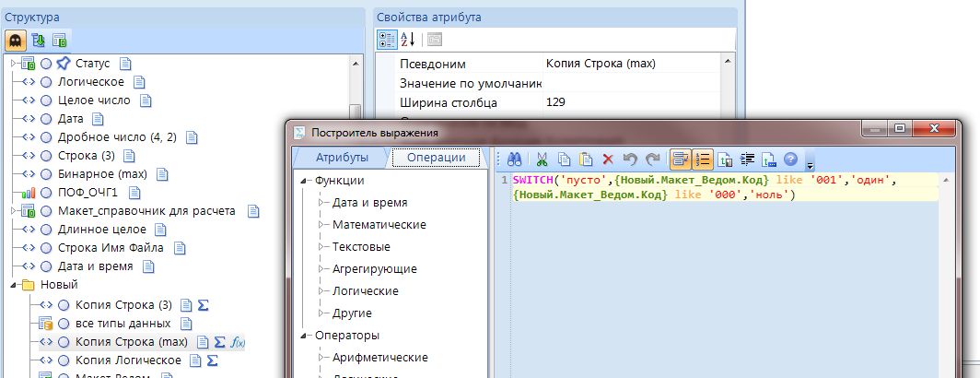Click the ghost icon in Структура toolbar
The width and height of the screenshot is (980, 378).
[x=16, y=40]
